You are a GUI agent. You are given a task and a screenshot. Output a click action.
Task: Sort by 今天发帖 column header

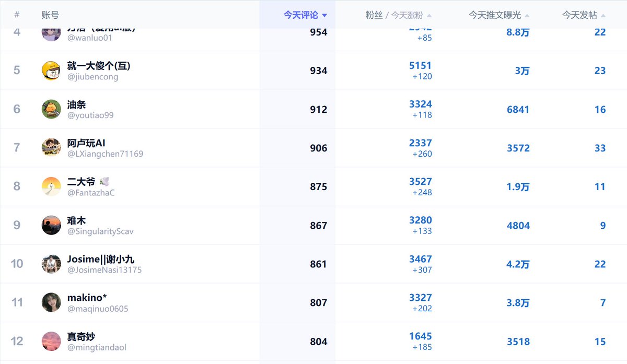pos(584,15)
